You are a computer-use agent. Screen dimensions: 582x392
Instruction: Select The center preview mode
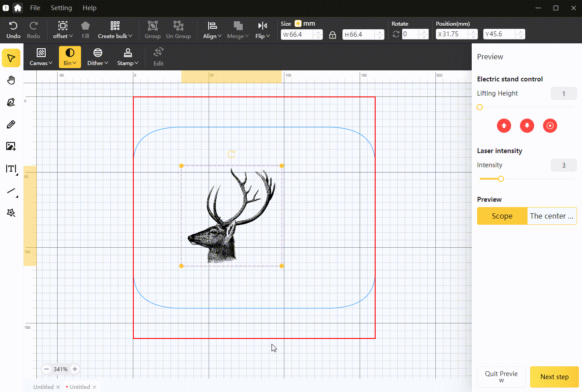pyautogui.click(x=552, y=216)
